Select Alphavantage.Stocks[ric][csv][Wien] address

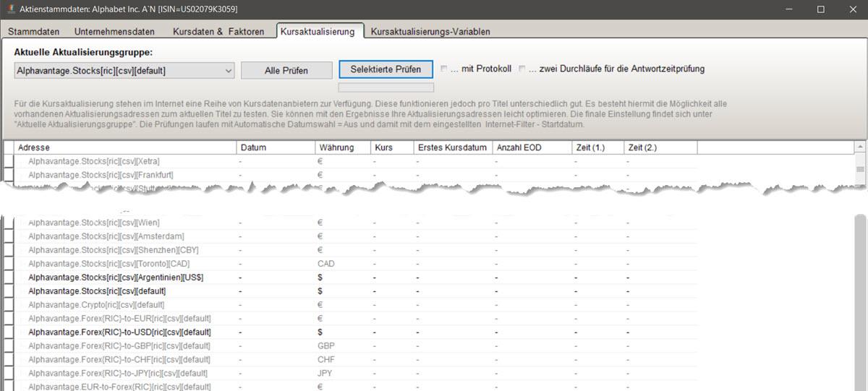point(94,223)
